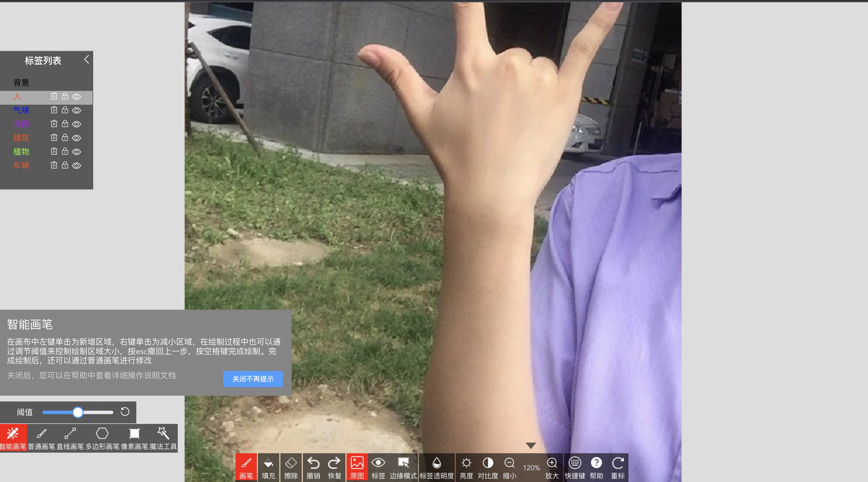Select the 多边形画笔 polygon brush tool
Image resolution: width=868 pixels, height=482 pixels.
tap(102, 438)
